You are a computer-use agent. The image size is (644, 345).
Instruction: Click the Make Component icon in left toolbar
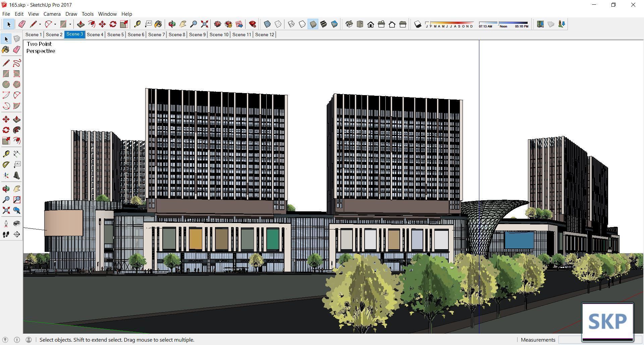click(17, 39)
